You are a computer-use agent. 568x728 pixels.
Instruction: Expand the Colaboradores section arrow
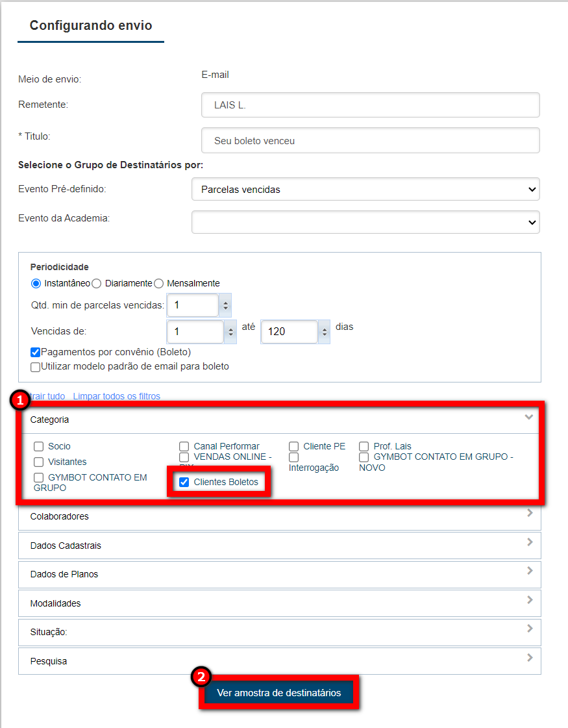[530, 513]
